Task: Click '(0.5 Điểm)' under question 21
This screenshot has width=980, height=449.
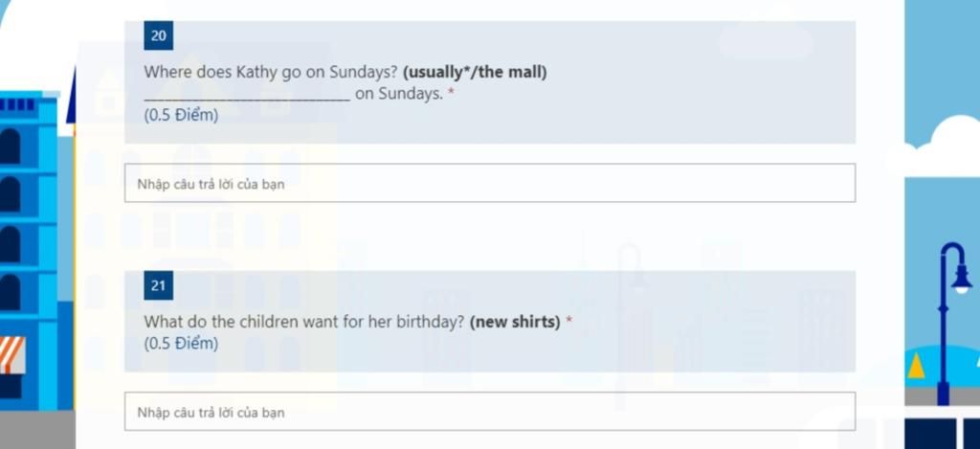Action: [181, 344]
